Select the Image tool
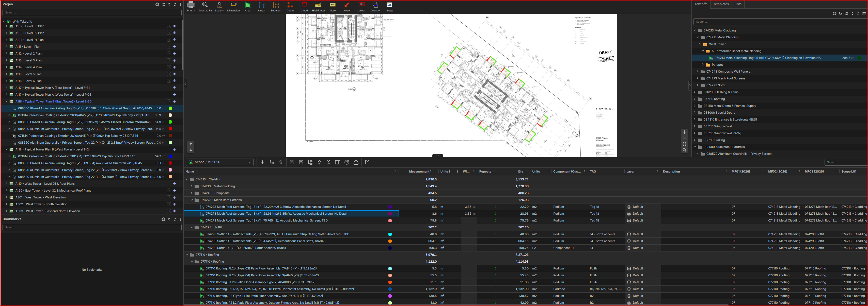The height and width of the screenshot is (306, 868). click(389, 7)
